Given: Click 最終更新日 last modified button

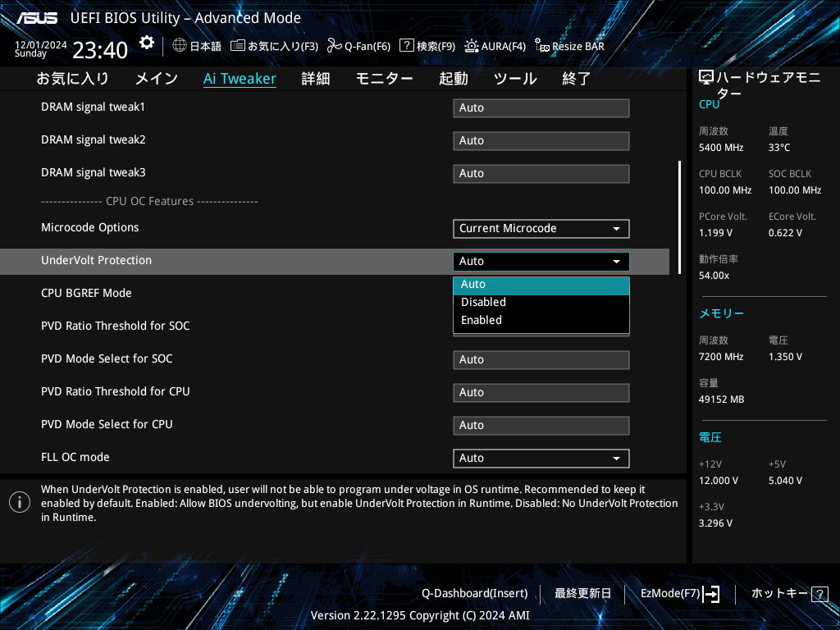Looking at the screenshot, I should point(583,594).
